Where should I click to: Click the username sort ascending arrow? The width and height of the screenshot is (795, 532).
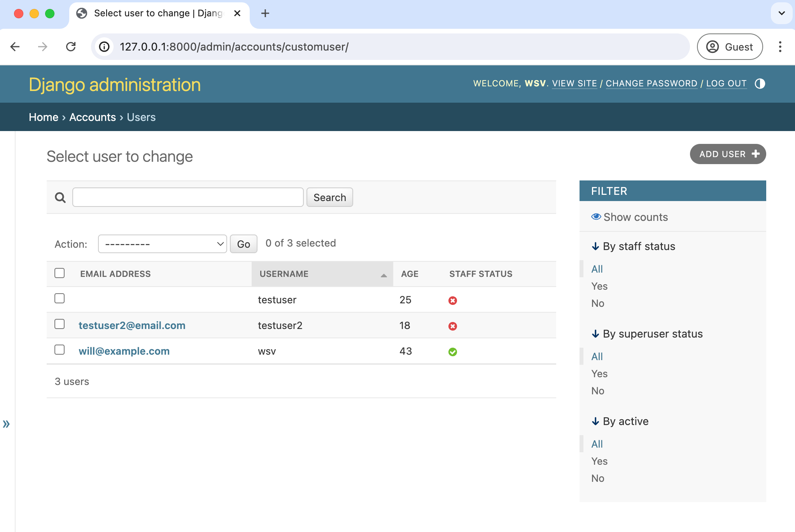(384, 275)
